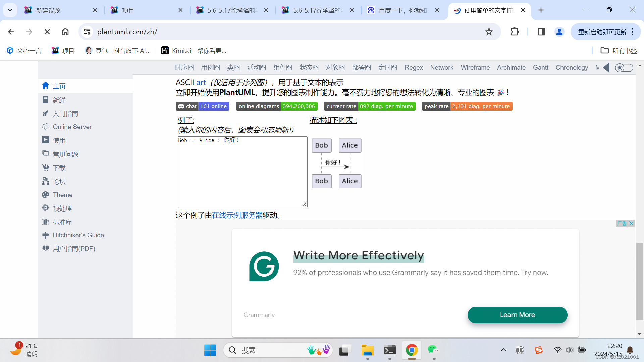Toggle the browser side panel button
Image resolution: width=644 pixels, height=362 pixels.
click(541, 32)
